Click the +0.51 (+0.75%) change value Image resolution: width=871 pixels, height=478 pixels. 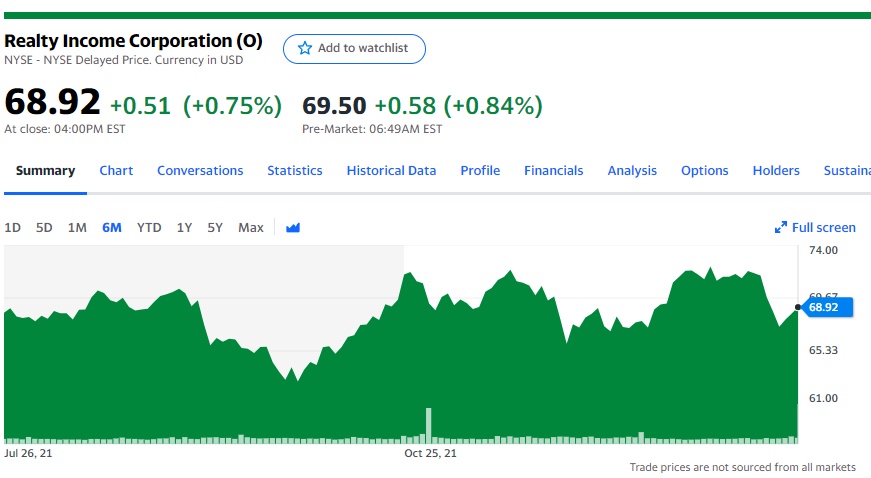click(x=196, y=105)
